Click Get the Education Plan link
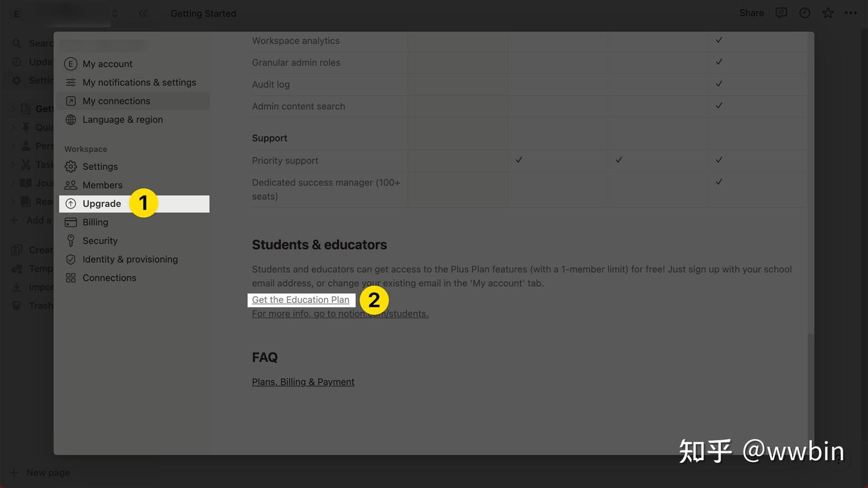868x488 pixels. coord(300,300)
